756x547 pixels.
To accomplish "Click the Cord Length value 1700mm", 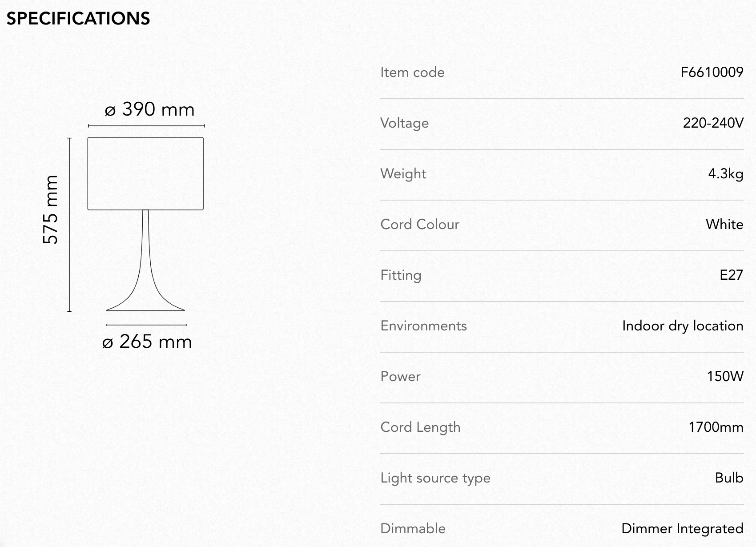I will click(x=716, y=427).
